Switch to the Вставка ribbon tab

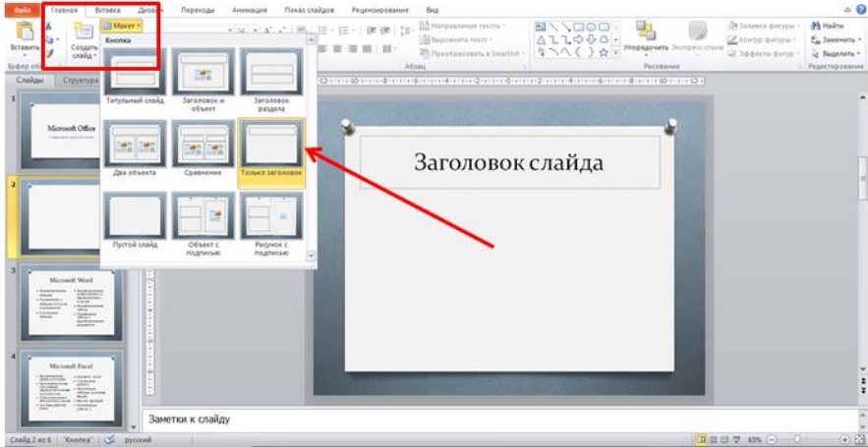click(x=108, y=9)
